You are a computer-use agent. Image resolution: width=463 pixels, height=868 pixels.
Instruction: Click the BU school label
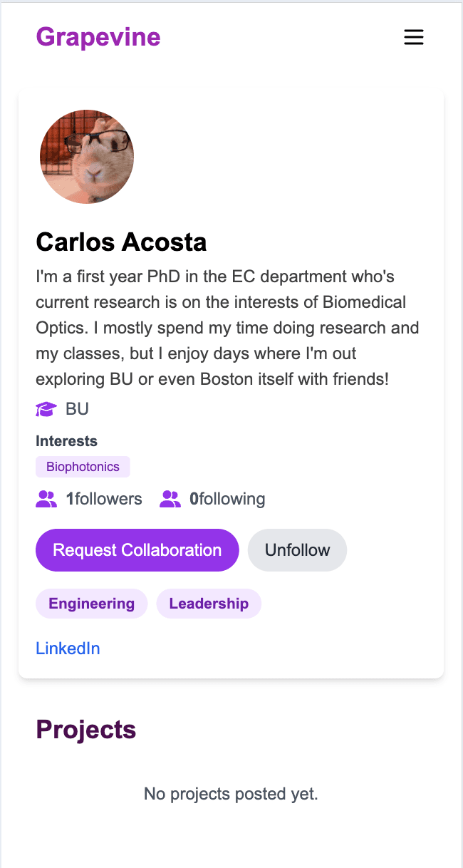77,410
